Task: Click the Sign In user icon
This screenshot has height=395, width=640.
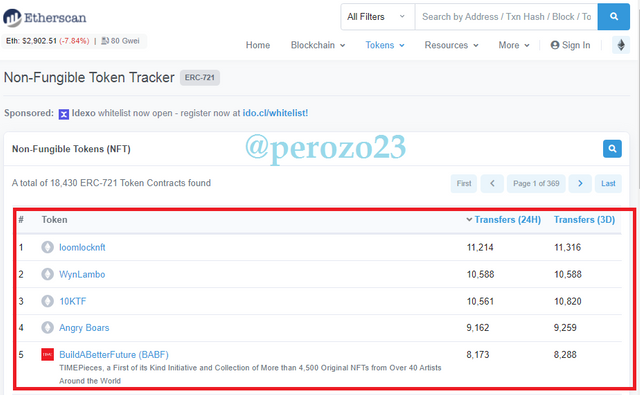Action: pyautogui.click(x=555, y=45)
